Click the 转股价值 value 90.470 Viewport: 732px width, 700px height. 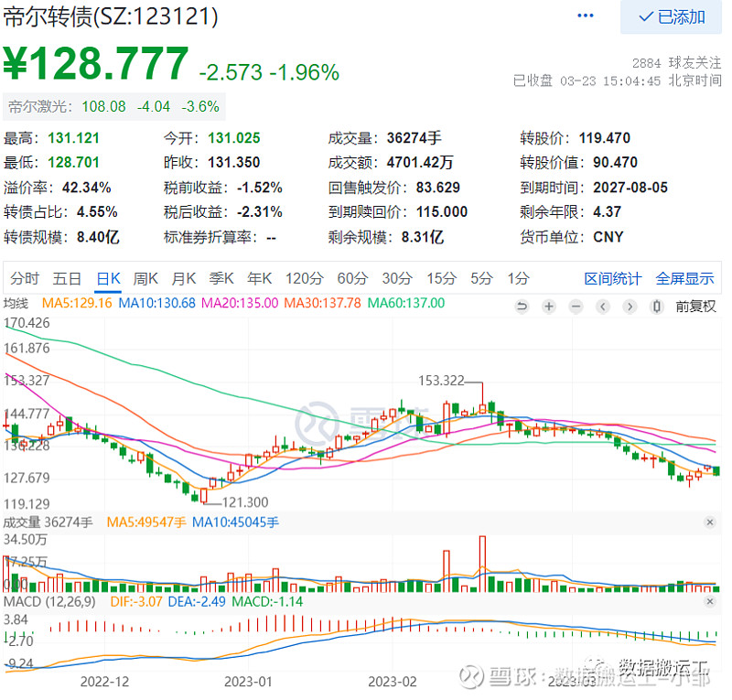(615, 163)
